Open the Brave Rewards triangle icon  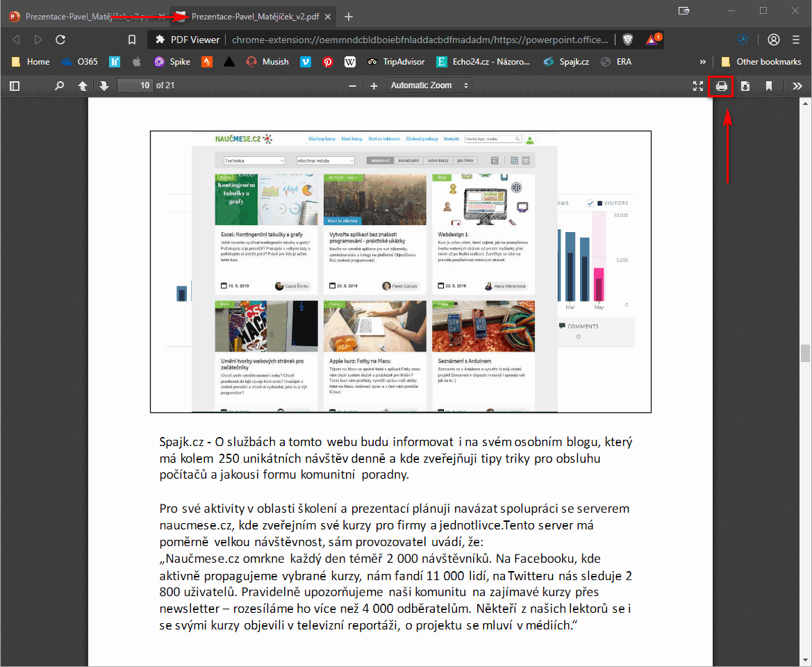click(x=653, y=39)
